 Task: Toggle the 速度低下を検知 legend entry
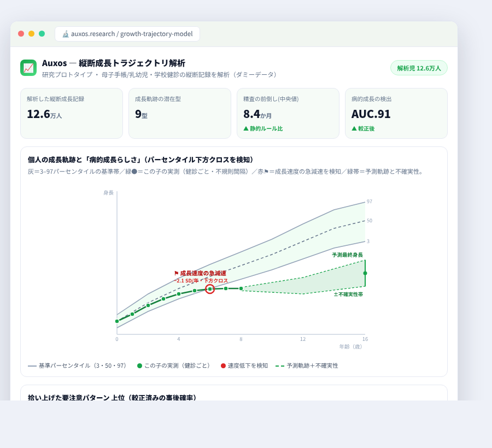(x=244, y=366)
